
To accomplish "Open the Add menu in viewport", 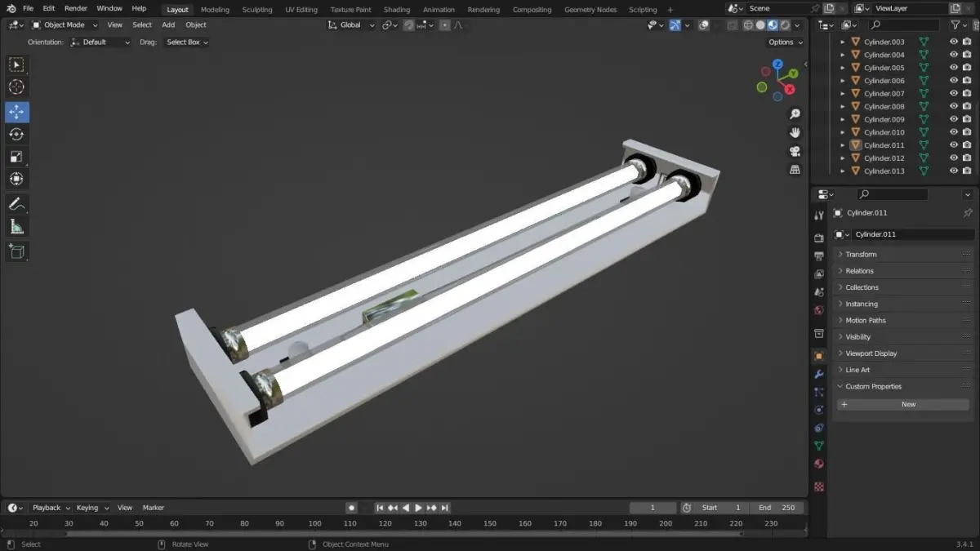I will (x=168, y=25).
